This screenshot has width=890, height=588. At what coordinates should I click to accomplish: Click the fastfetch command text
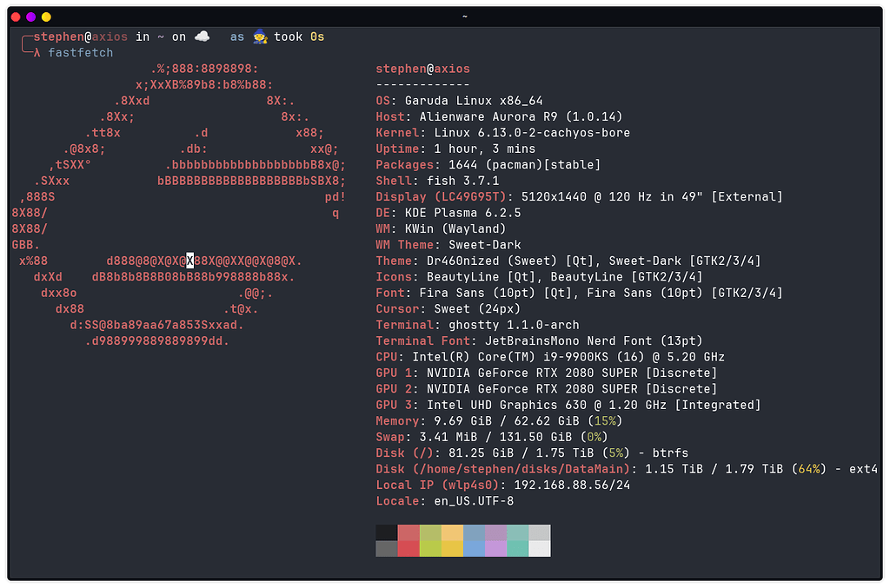click(80, 53)
